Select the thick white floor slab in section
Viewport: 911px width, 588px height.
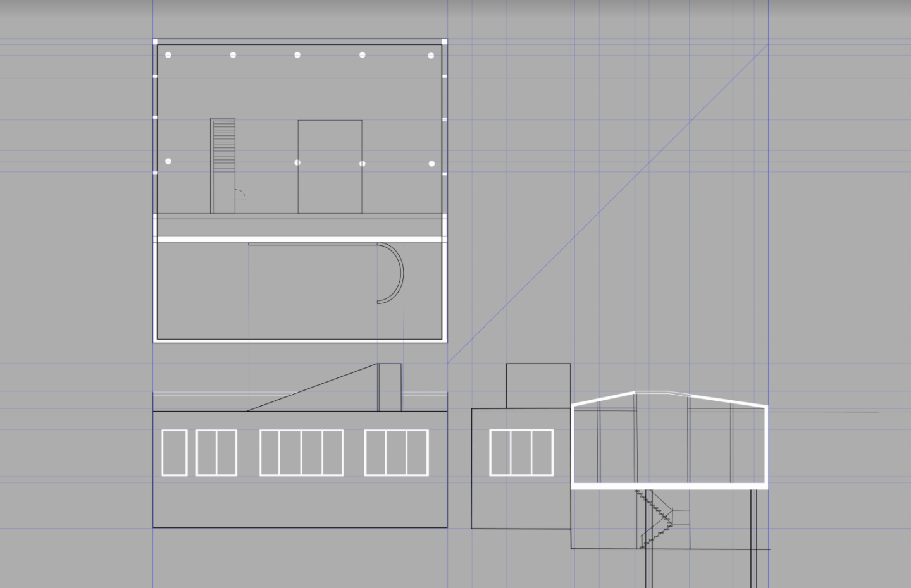click(x=669, y=486)
